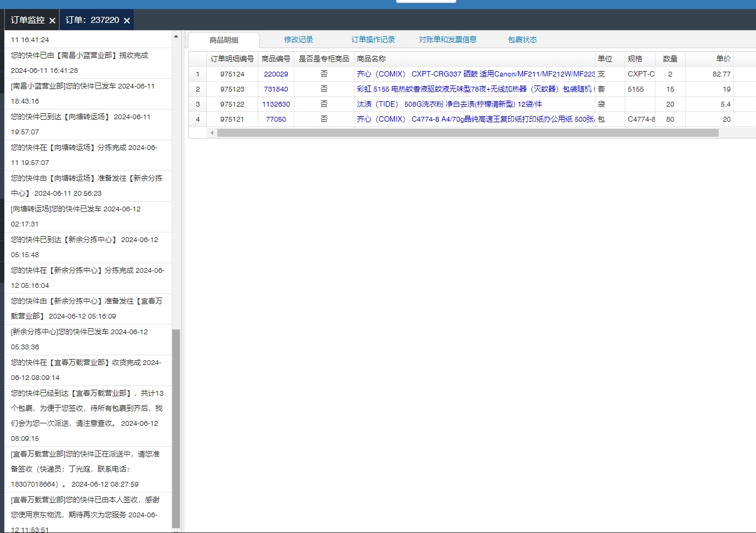
Task: Click the 单位 column header
Action: pyautogui.click(x=610, y=59)
